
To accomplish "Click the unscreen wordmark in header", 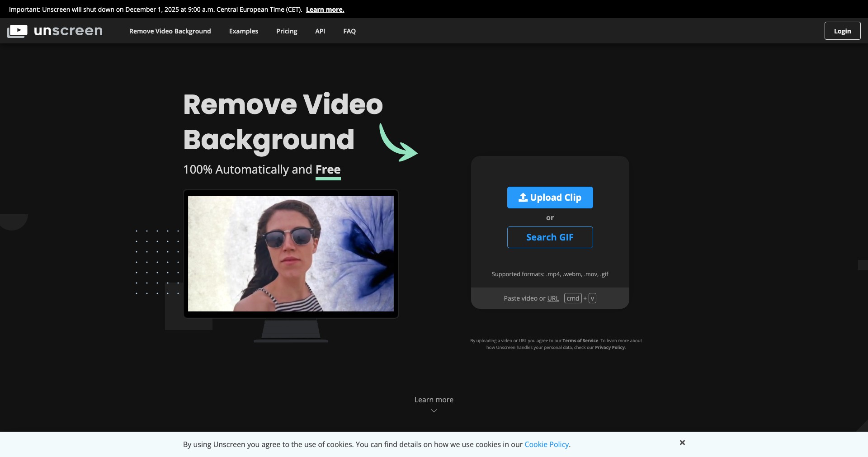I will pos(68,31).
